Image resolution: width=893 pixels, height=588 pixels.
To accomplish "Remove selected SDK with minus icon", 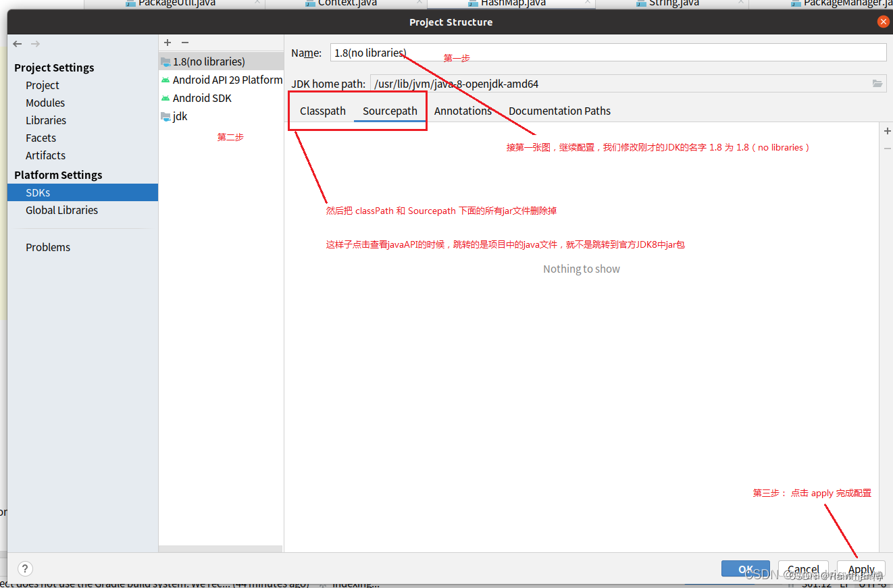I will point(185,43).
